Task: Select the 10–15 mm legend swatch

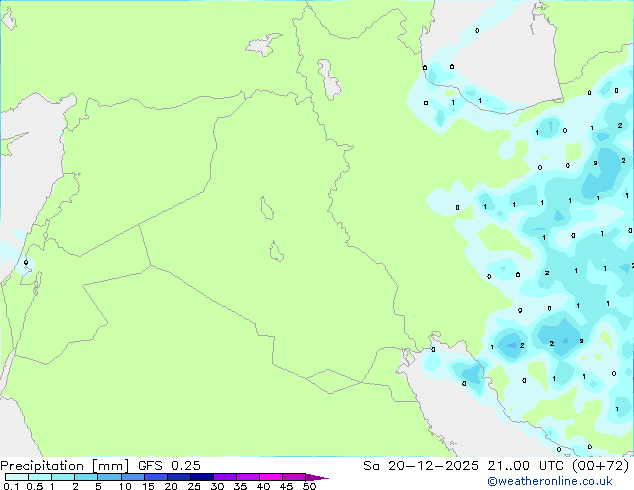Action: [132, 477]
